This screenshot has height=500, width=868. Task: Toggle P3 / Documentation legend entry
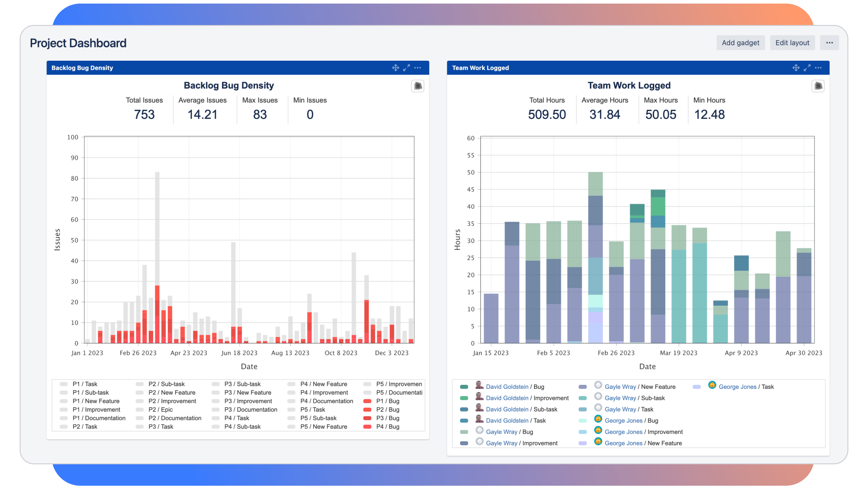coord(245,410)
